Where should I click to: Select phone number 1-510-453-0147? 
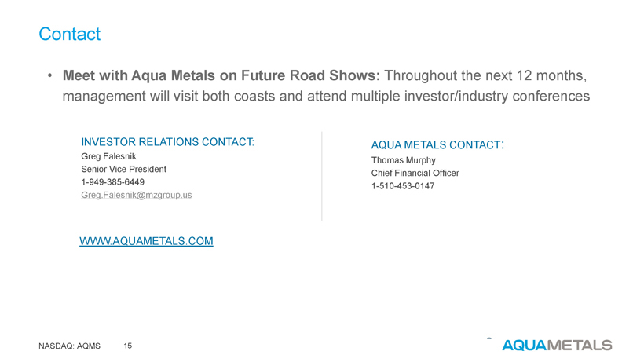coord(402,186)
